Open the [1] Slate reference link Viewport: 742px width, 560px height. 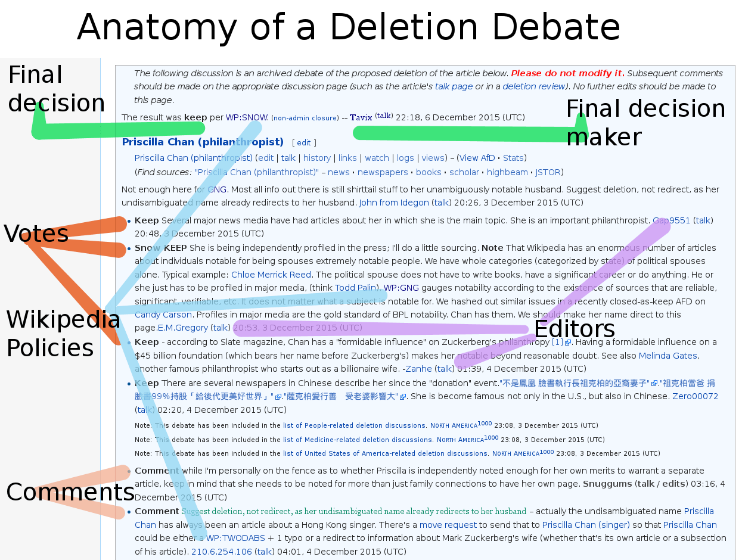(x=557, y=343)
